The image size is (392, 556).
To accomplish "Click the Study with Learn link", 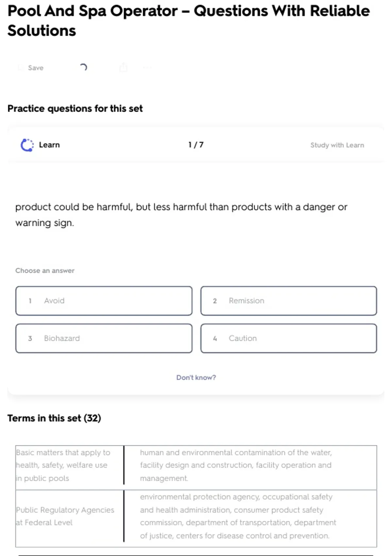I will (x=337, y=145).
